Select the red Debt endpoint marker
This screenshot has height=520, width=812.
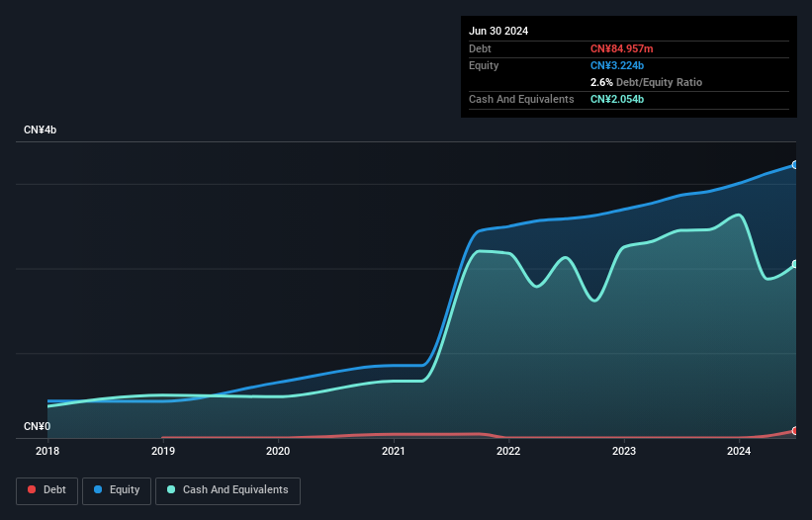coord(795,430)
